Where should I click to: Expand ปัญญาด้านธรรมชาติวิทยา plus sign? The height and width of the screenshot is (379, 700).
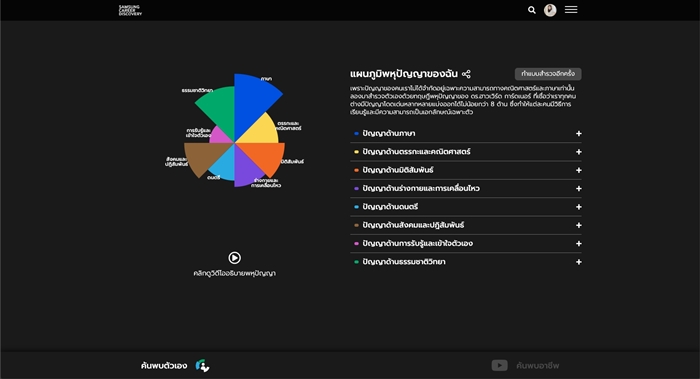[x=579, y=262]
